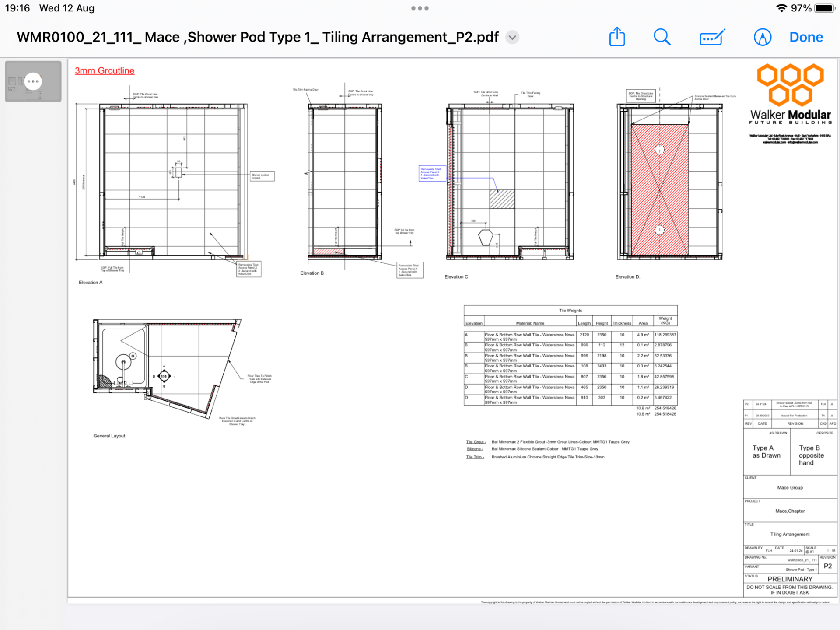The image size is (840, 630).
Task: Click the 'Silicone -' note label
Action: pyautogui.click(x=475, y=449)
